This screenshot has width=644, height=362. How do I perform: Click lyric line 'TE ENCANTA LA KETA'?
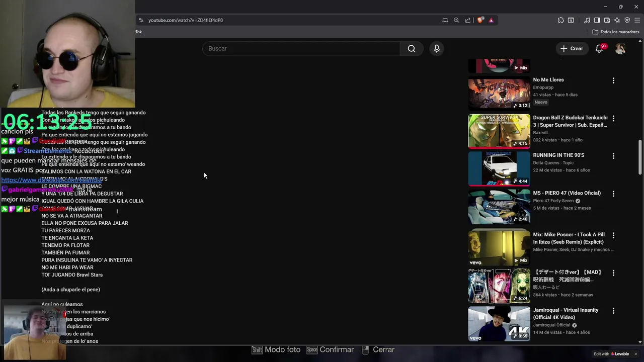tap(67, 238)
